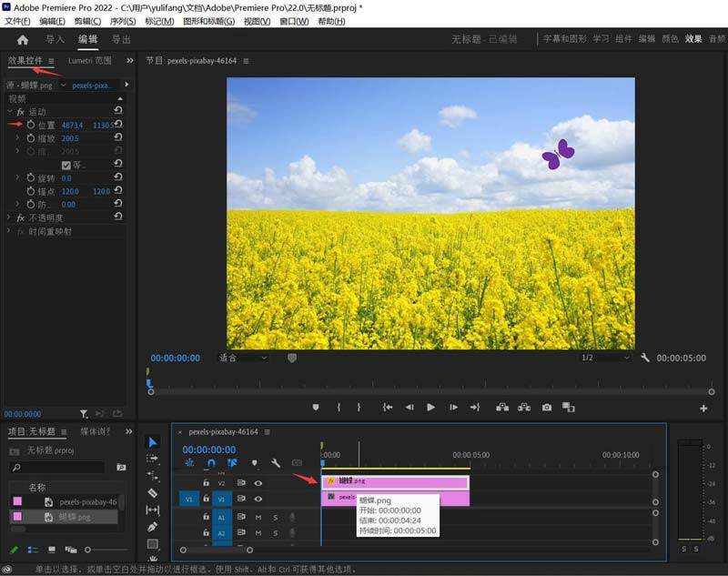
Task: Switch to the Lumetri 范围 tab
Action: coord(89,61)
